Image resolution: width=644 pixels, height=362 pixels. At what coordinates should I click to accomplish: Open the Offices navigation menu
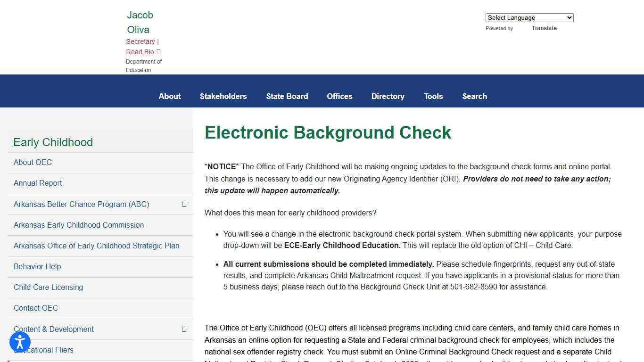339,96
